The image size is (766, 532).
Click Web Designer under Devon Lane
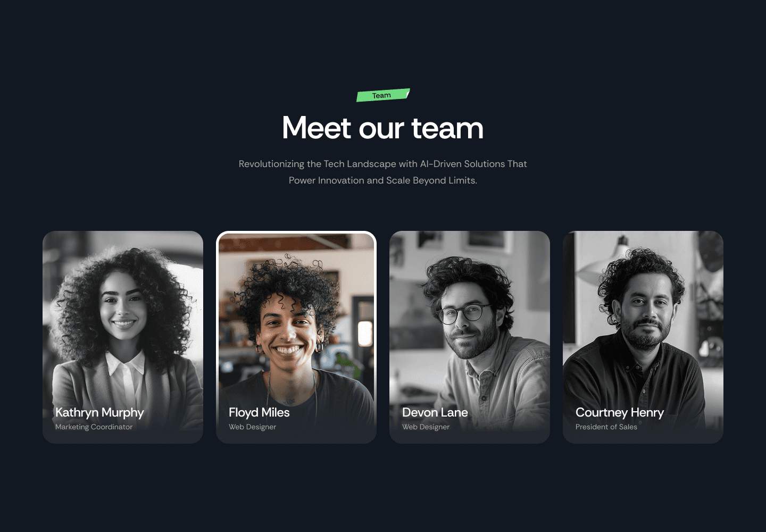tap(426, 427)
